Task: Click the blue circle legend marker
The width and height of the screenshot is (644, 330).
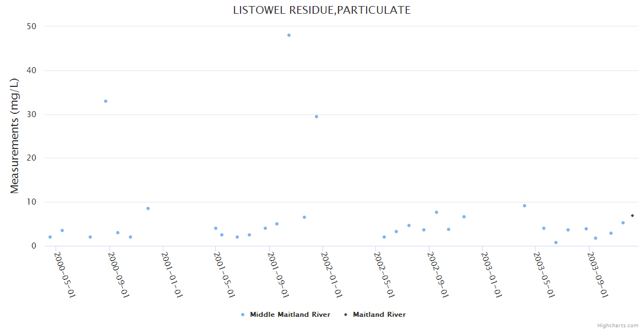Action: pyautogui.click(x=243, y=315)
